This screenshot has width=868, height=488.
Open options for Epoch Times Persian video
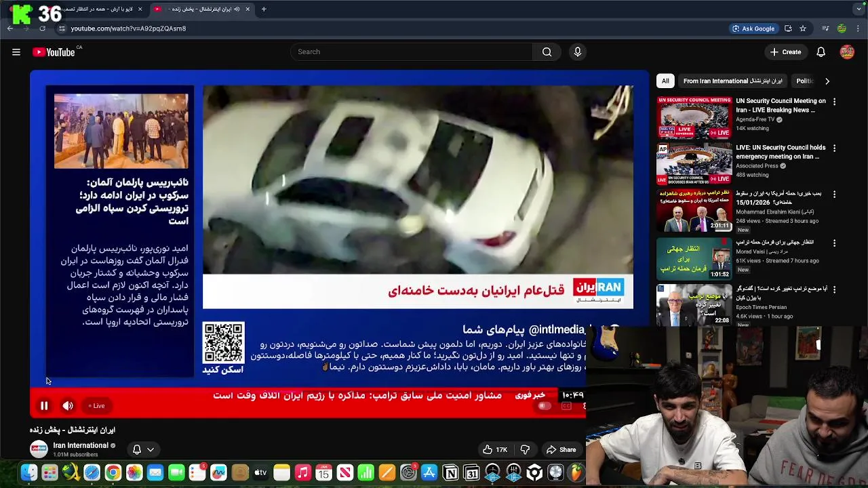pyautogui.click(x=834, y=289)
